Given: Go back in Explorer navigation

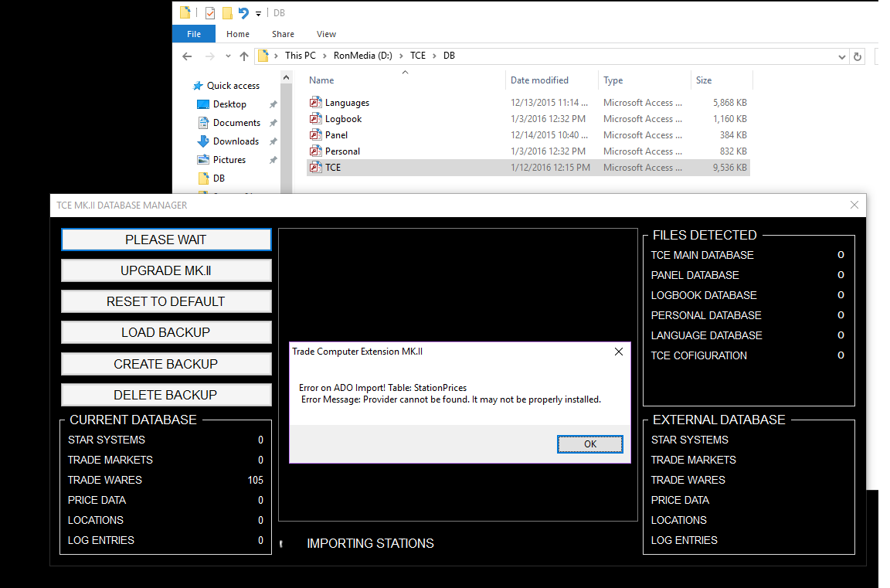Looking at the screenshot, I should pyautogui.click(x=187, y=56).
